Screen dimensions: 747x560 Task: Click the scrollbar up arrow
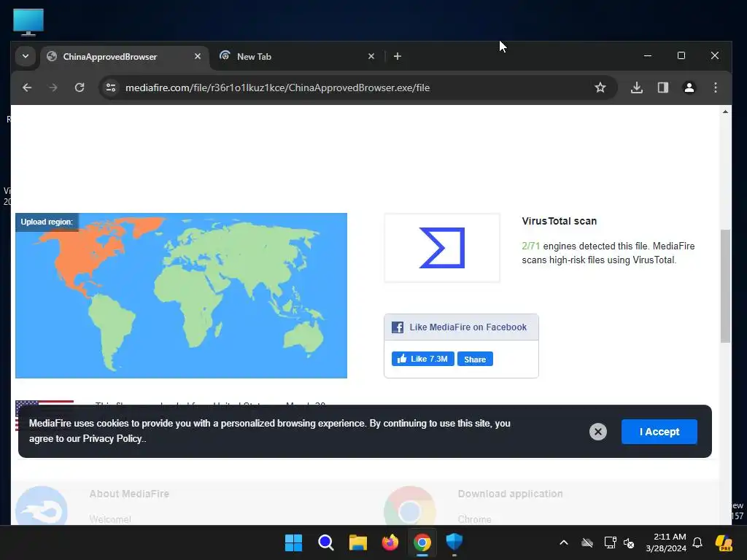point(725,112)
